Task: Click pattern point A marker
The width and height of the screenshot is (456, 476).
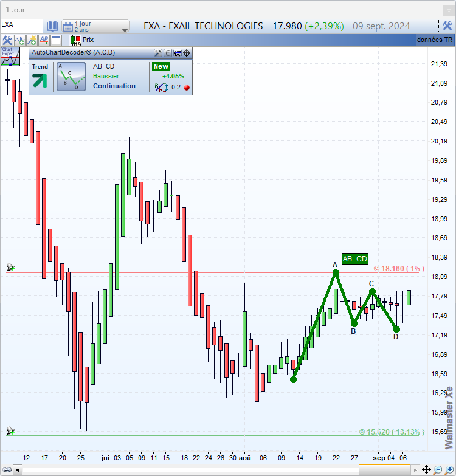Action: pos(336,272)
